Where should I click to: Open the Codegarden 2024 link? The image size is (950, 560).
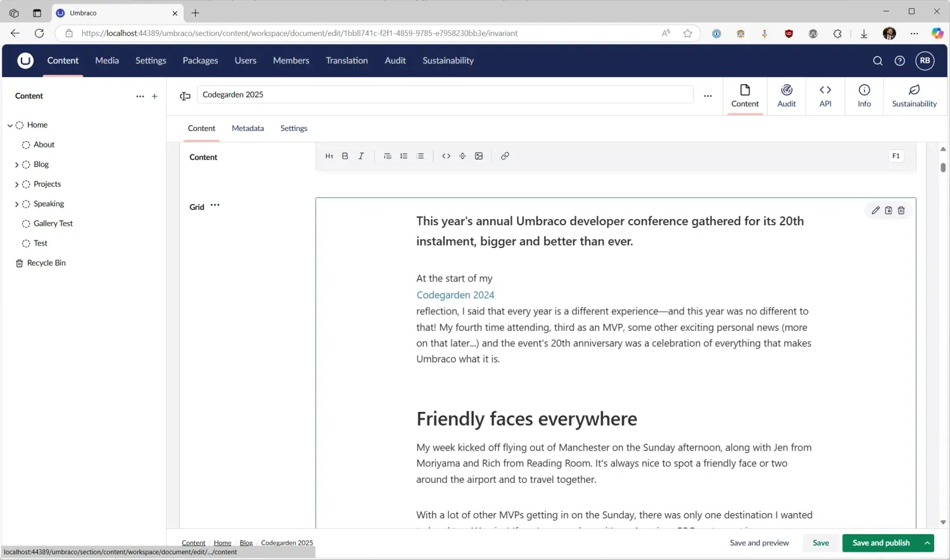455,294
